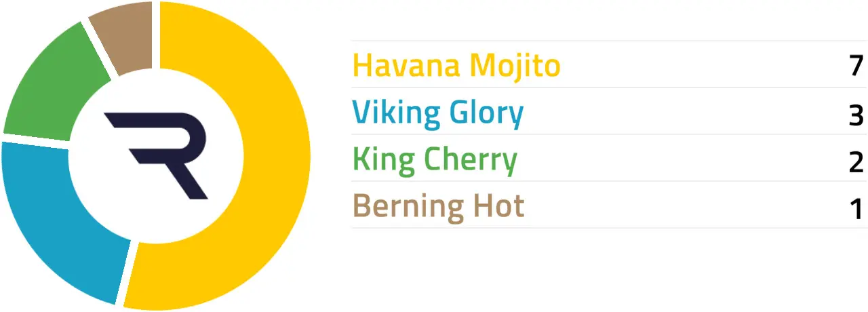Click the King Cherry legend label
The image size is (868, 312).
click(435, 160)
